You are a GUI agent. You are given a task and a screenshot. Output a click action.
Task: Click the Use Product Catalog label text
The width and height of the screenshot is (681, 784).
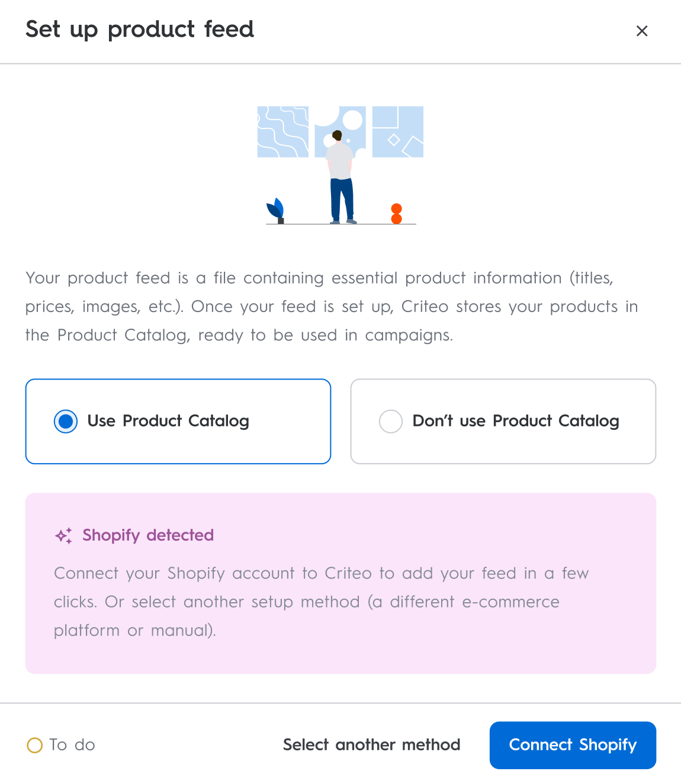coord(168,421)
